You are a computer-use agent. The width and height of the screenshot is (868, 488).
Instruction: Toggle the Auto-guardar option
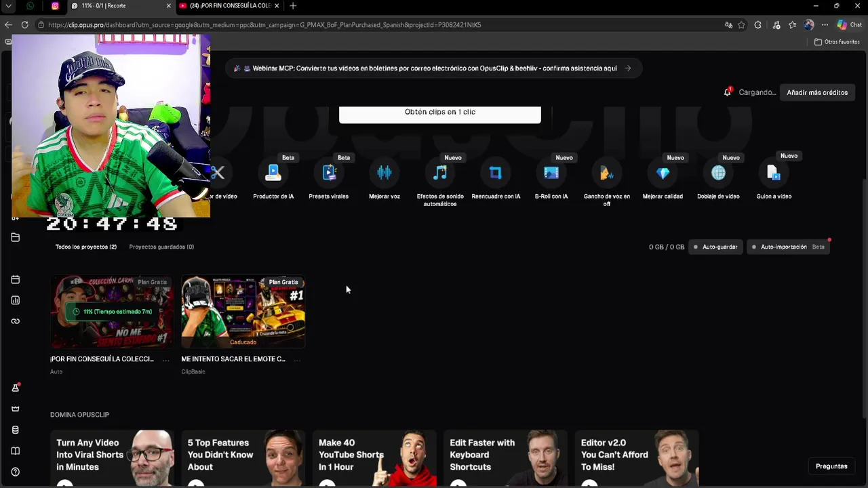[x=715, y=247]
